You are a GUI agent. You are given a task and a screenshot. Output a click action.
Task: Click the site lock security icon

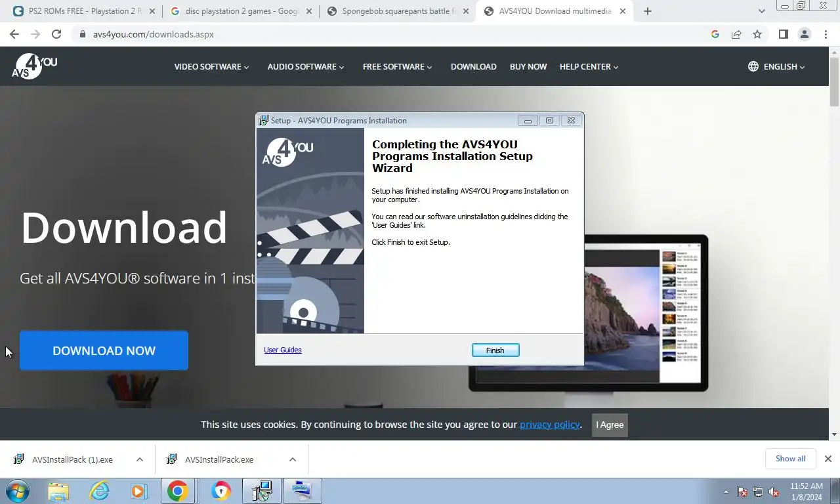83,34
